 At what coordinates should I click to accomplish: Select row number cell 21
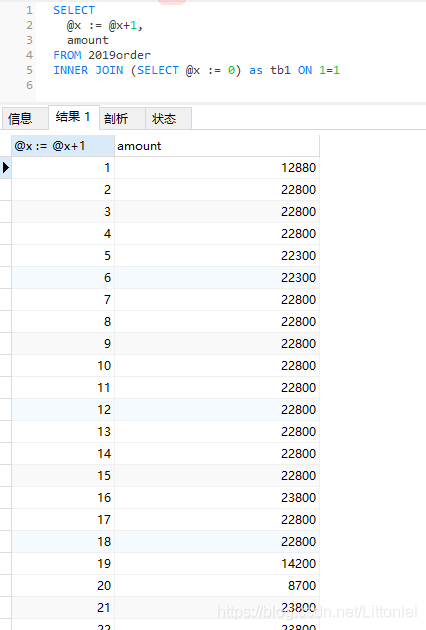tap(63, 608)
